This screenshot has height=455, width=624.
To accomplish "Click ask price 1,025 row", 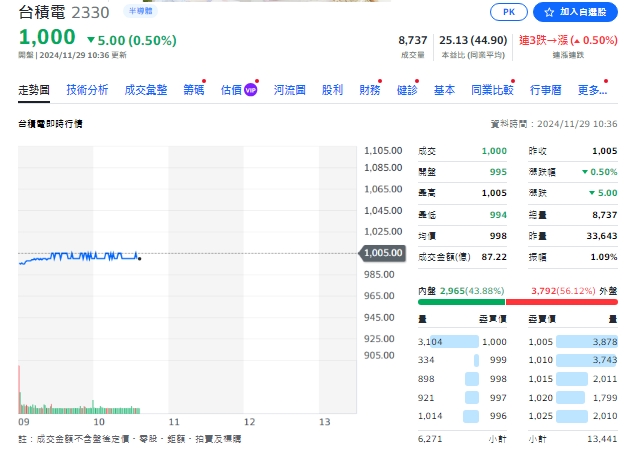I will (x=573, y=416).
